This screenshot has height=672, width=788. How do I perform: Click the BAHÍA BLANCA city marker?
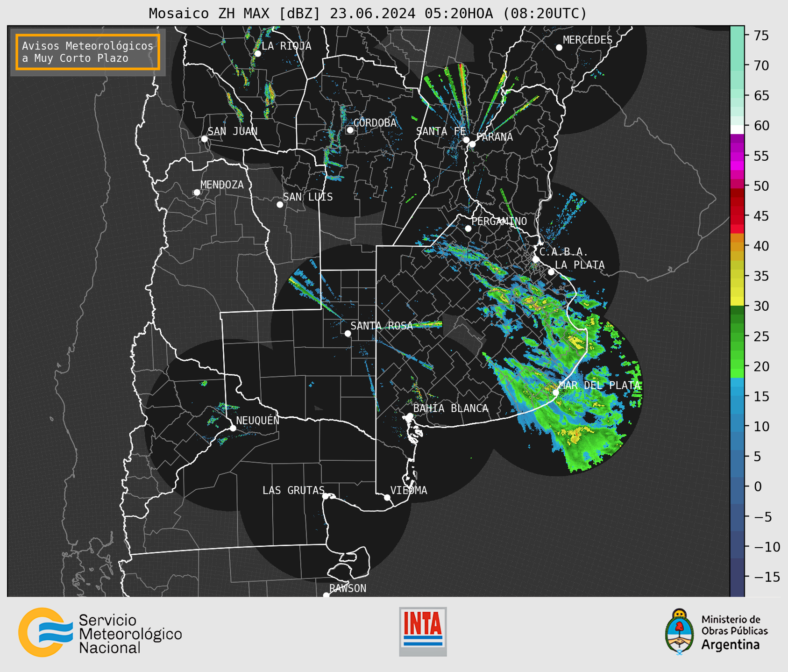(410, 415)
